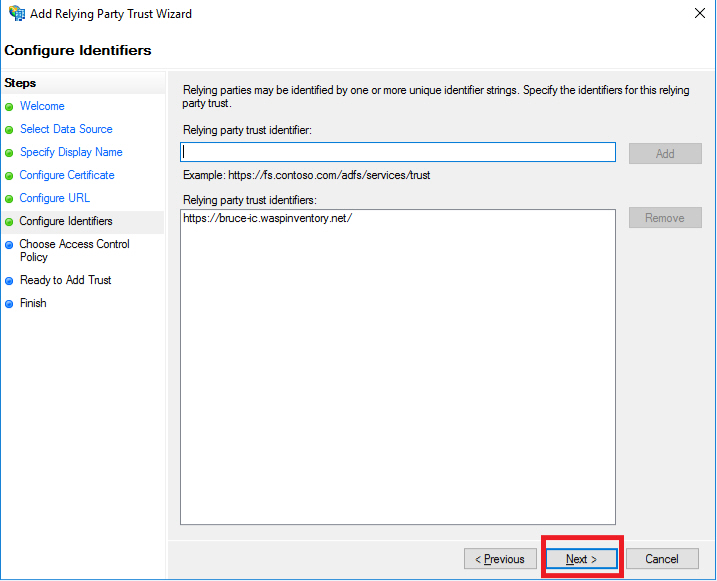Select the Configure Identifiers step

66,221
